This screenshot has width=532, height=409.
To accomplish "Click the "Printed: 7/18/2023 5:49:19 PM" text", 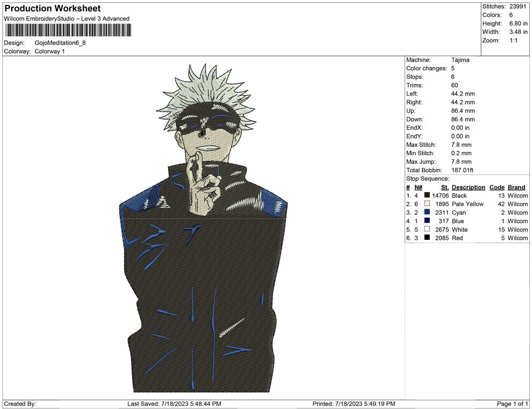I will pos(354,404).
